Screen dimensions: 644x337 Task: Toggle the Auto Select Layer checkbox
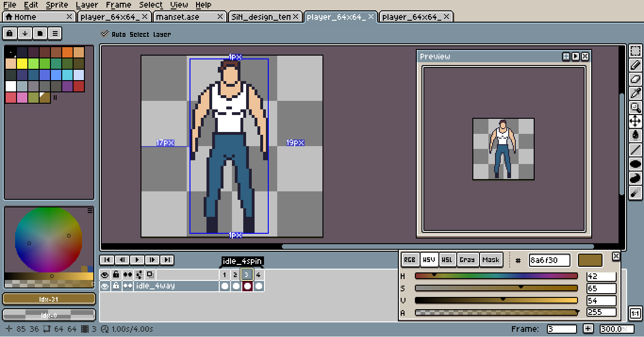click(105, 34)
